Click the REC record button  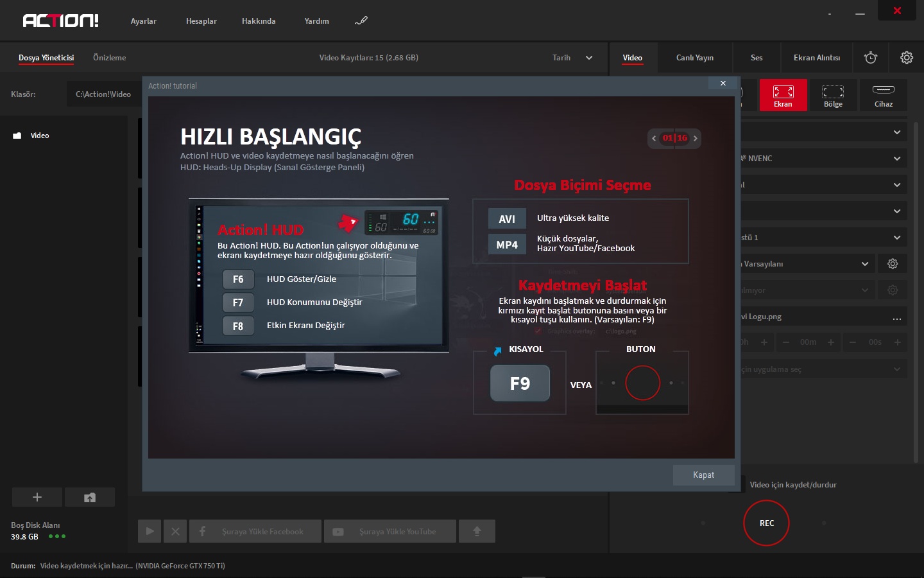[766, 523]
